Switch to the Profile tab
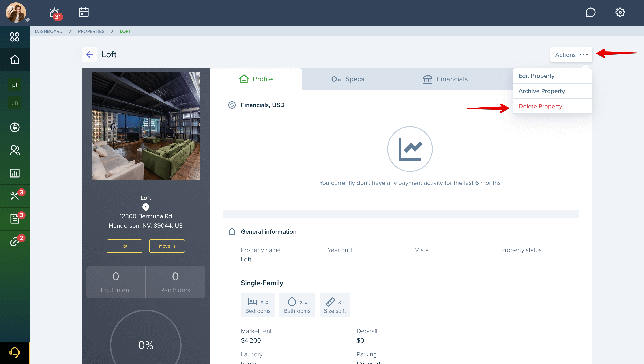 coord(256,79)
